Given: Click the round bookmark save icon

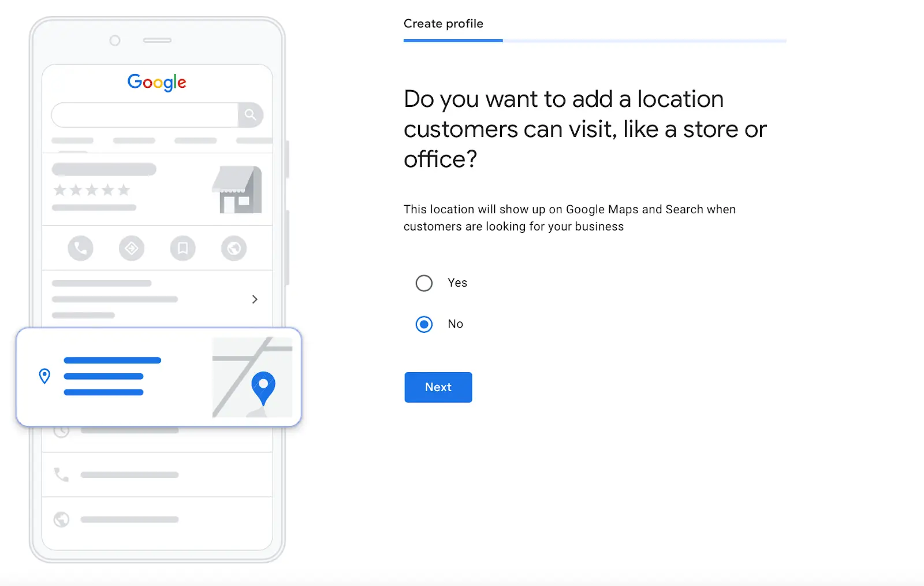Looking at the screenshot, I should tap(183, 249).
